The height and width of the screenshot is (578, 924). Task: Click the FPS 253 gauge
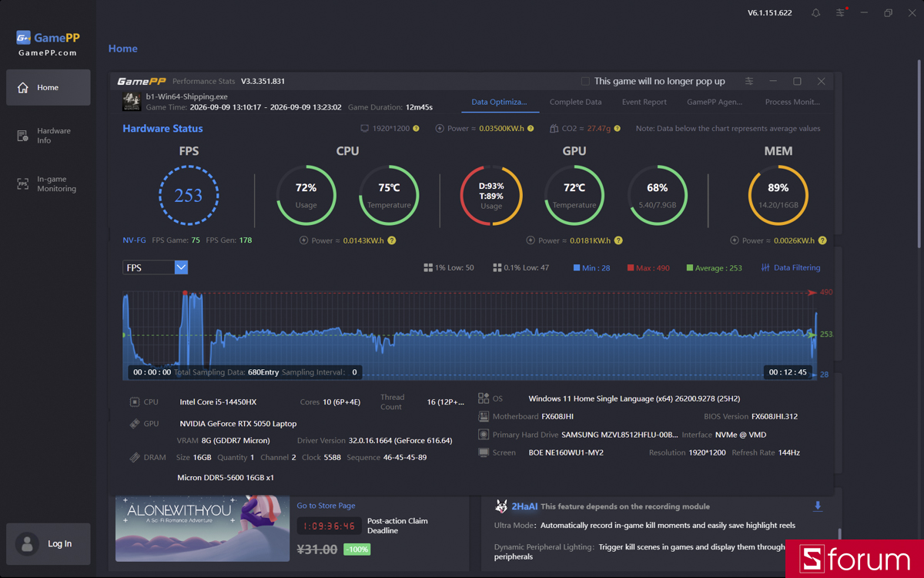[189, 195]
